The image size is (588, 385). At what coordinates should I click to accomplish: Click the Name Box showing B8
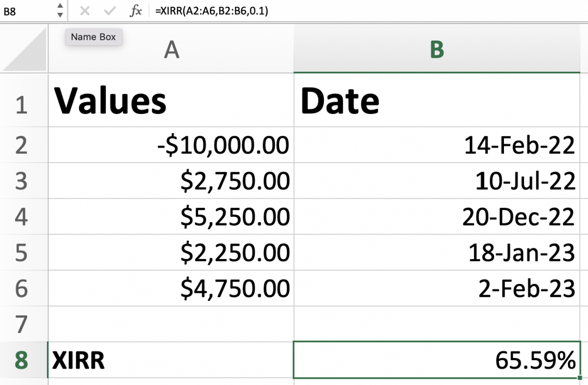[x=26, y=11]
